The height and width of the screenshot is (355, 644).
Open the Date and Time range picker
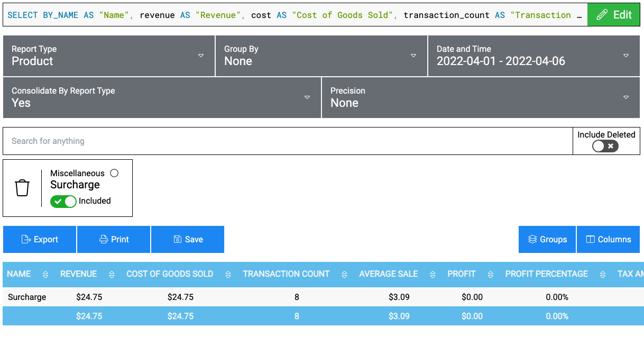534,56
